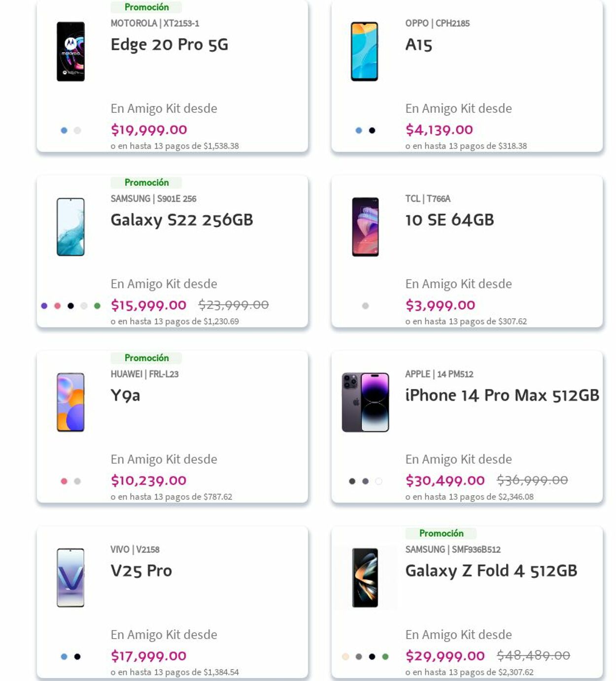Image resolution: width=616 pixels, height=681 pixels.
Task: Pick green color for Galaxy S22
Action: pyautogui.click(x=97, y=306)
